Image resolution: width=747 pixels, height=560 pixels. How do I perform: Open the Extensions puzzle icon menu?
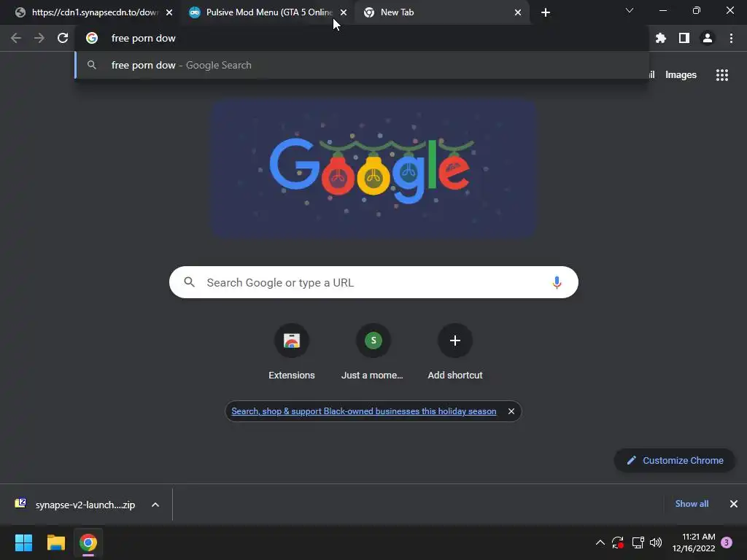point(661,38)
